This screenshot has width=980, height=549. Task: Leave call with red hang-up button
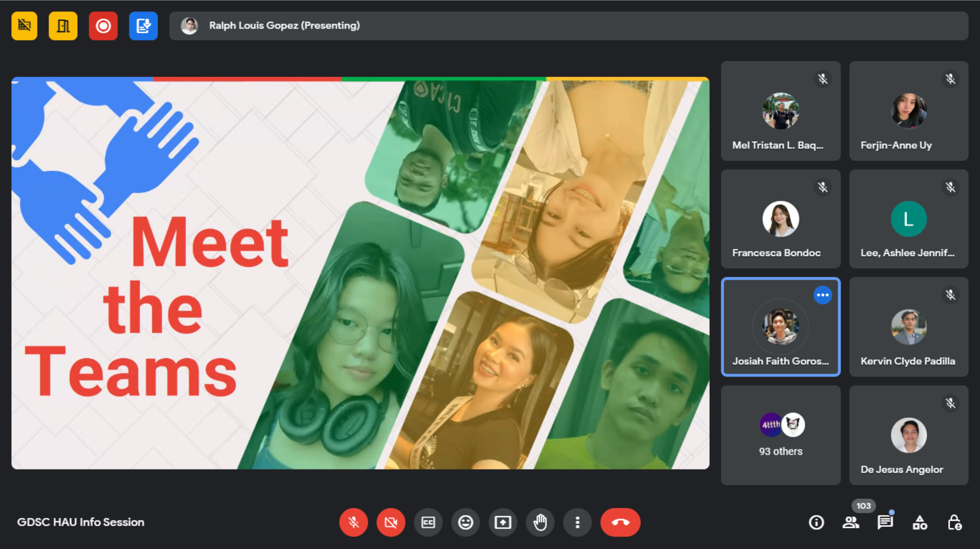pyautogui.click(x=620, y=522)
